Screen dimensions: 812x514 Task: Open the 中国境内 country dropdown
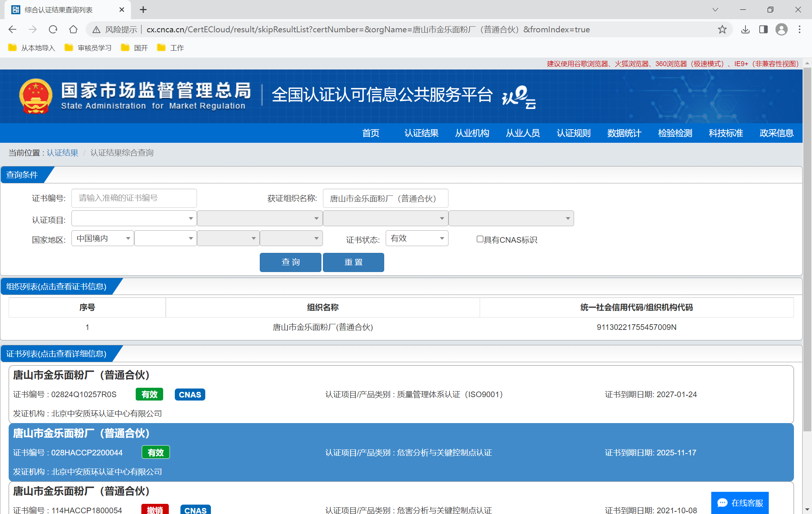coord(103,238)
